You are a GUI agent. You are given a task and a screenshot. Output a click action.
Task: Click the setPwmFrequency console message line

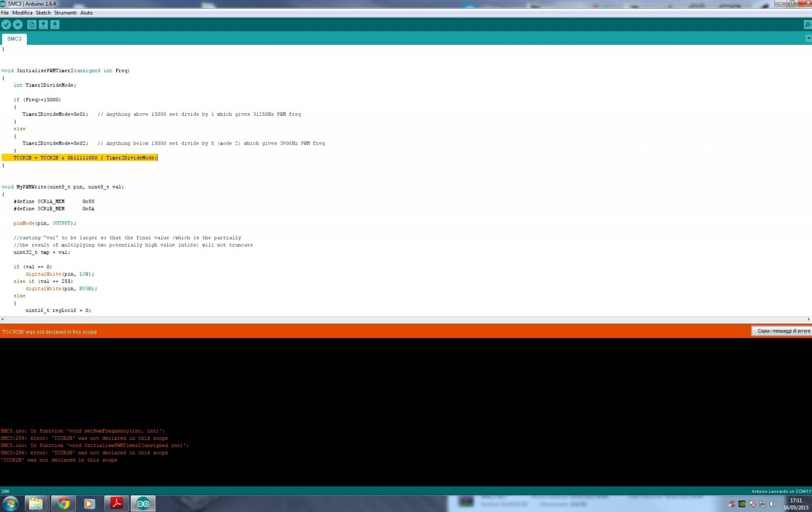click(x=83, y=431)
